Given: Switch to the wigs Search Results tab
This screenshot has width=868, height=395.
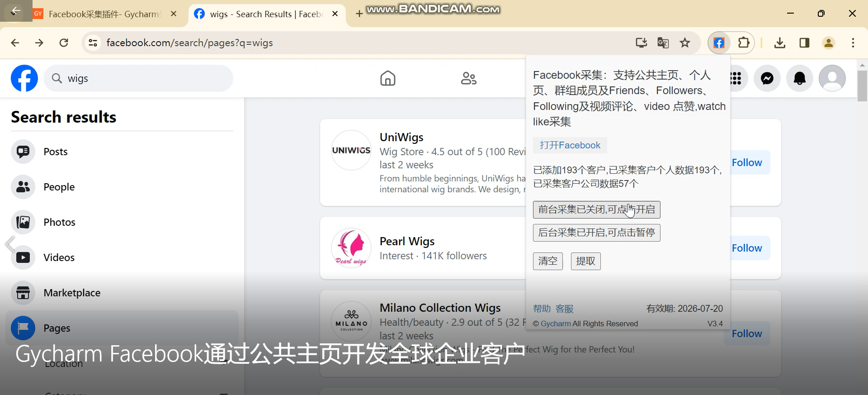Looking at the screenshot, I should tap(267, 14).
